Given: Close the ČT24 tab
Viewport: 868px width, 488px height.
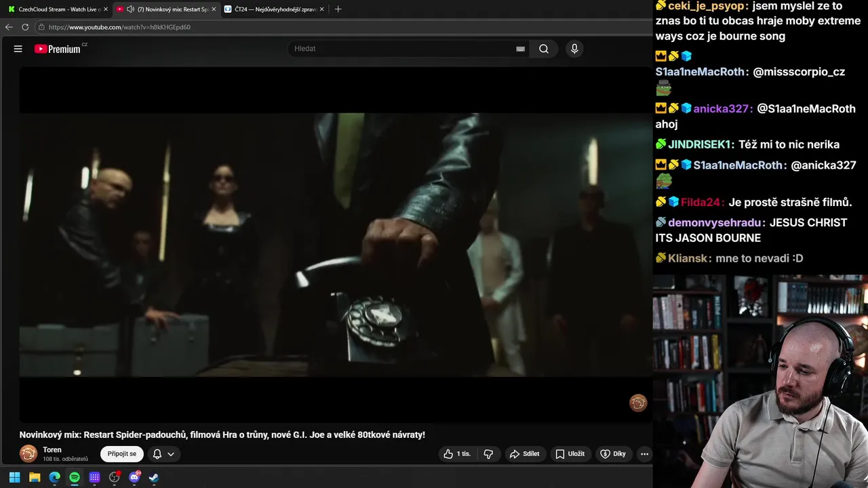Looking at the screenshot, I should tap(321, 9).
